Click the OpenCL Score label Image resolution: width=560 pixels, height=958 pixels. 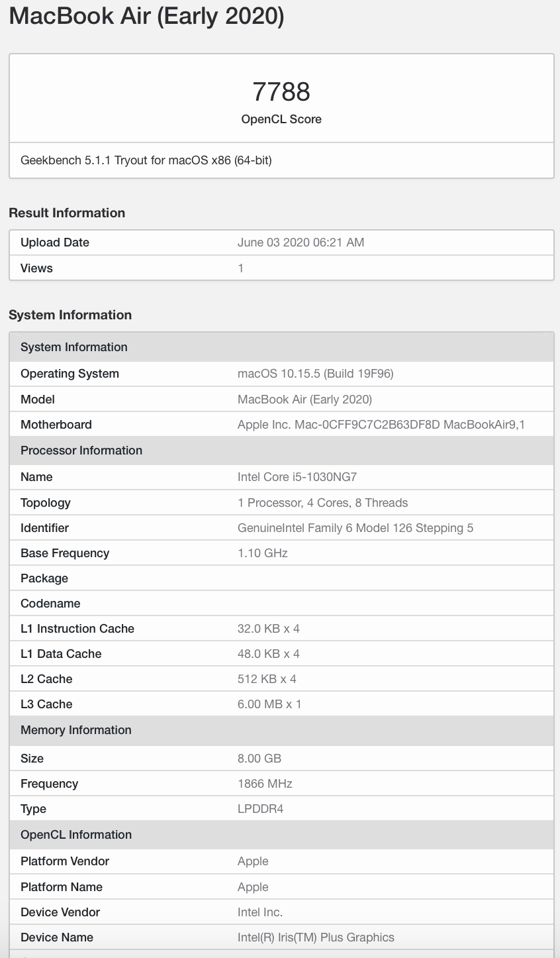pos(281,119)
